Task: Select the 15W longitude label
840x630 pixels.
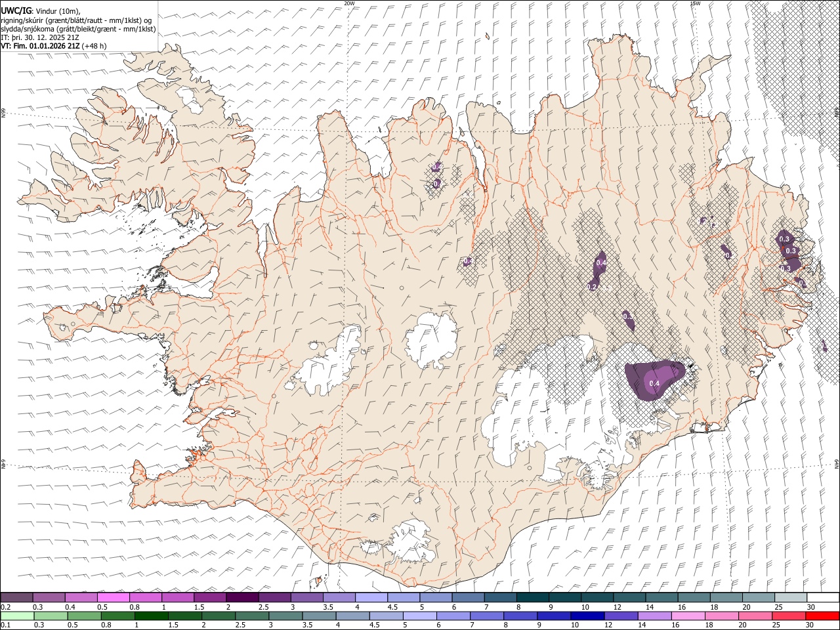Action: click(x=695, y=3)
